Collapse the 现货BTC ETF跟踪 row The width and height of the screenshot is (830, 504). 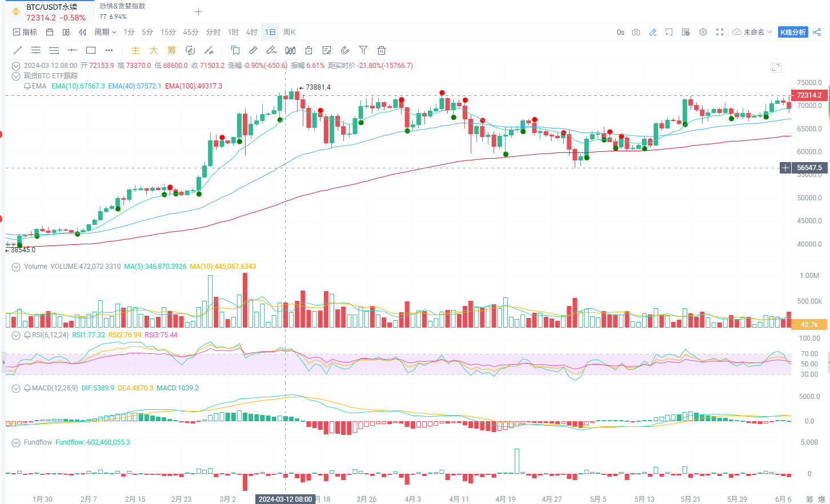point(16,76)
